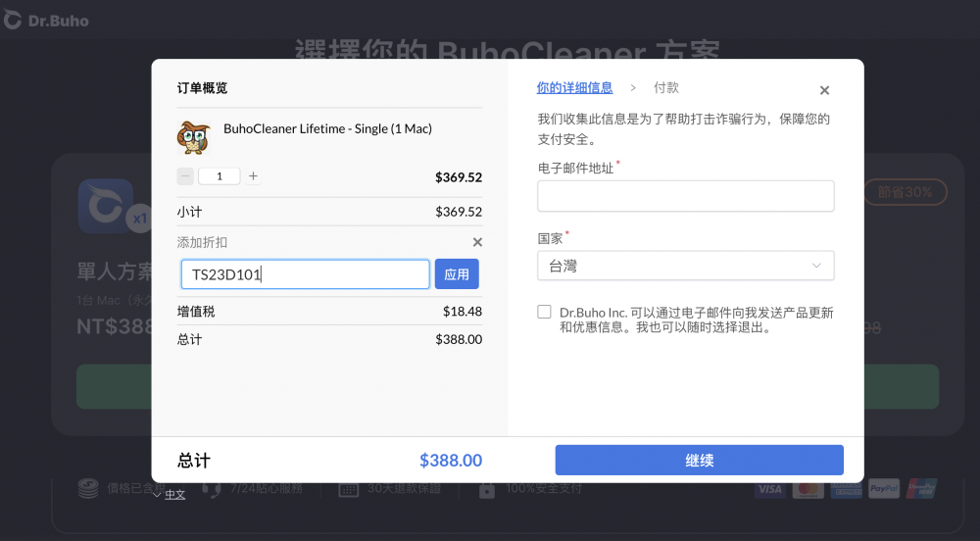Open the 中文 language selector
This screenshot has width=980, height=541.
coord(170,495)
